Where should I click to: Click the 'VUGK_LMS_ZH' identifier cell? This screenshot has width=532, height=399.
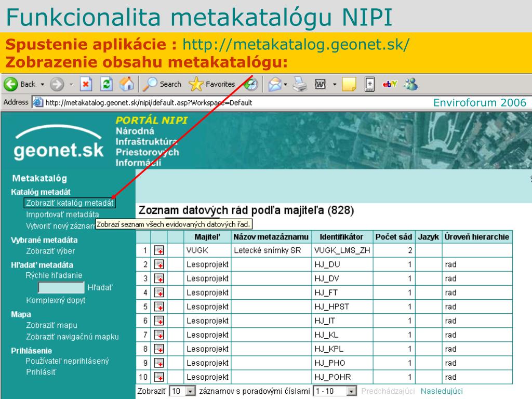tap(342, 250)
